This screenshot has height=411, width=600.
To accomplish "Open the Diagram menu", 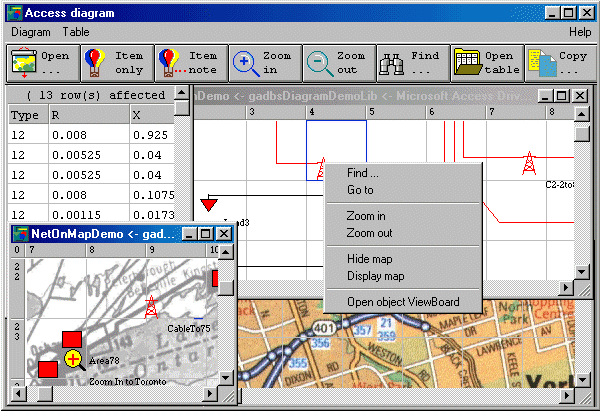I will pyautogui.click(x=31, y=32).
